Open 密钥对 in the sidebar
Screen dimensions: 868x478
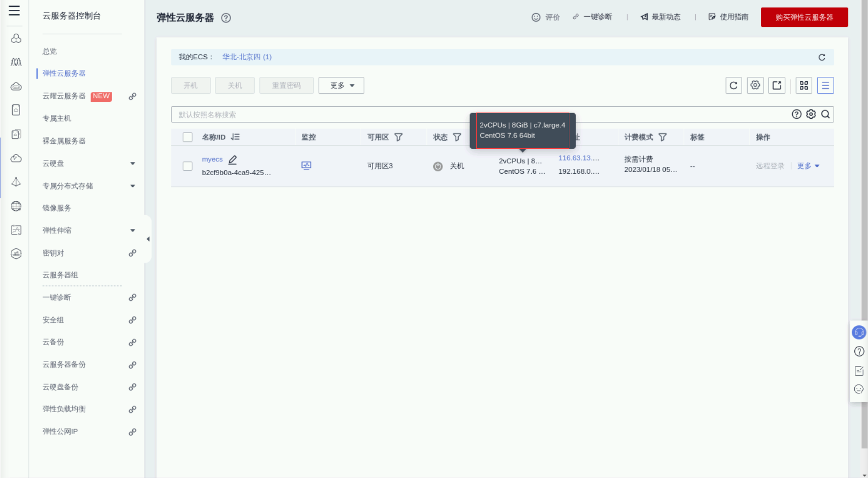tap(53, 253)
